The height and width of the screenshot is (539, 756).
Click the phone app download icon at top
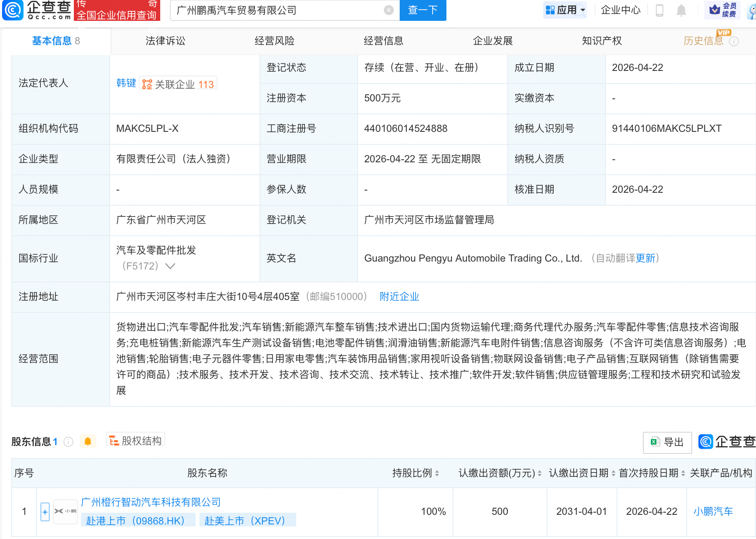pos(659,10)
